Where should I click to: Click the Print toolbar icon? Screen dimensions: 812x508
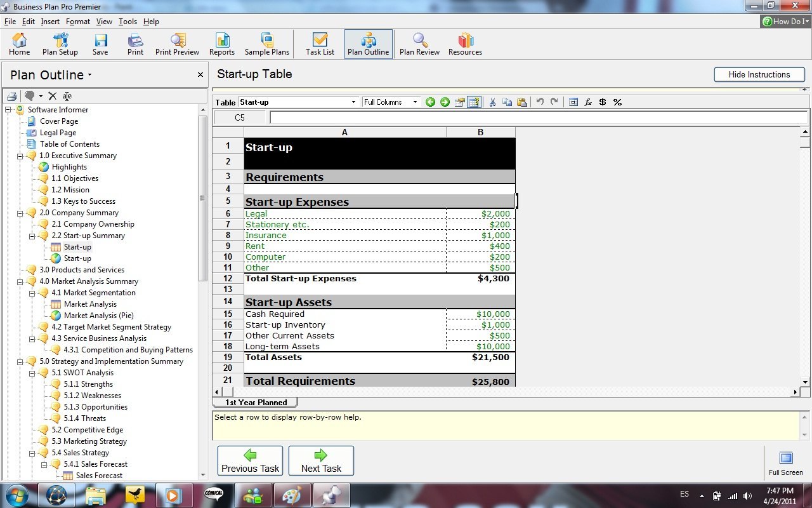tap(135, 44)
